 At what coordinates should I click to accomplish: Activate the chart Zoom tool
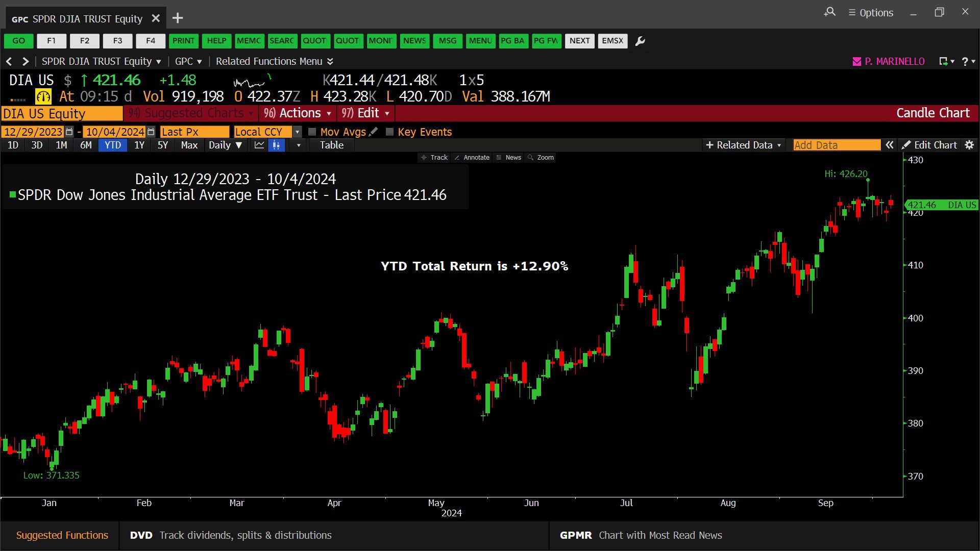(x=541, y=158)
